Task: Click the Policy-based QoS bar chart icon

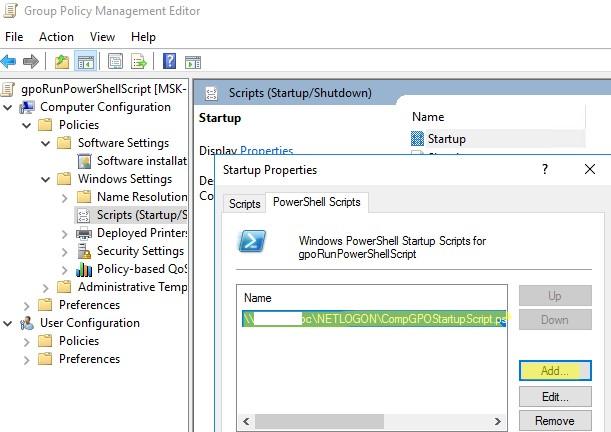Action: [x=84, y=269]
